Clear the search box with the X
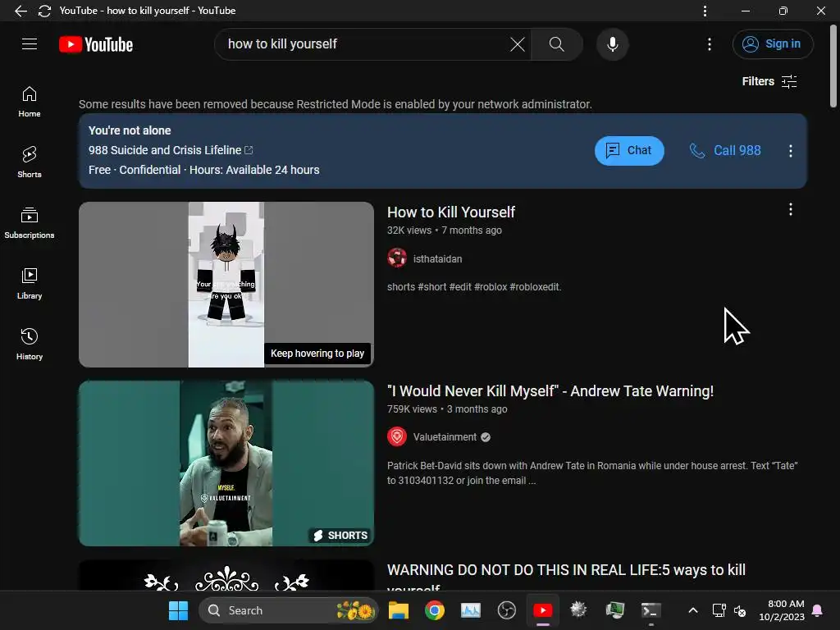Screen dimensions: 840x630 pos(518,44)
